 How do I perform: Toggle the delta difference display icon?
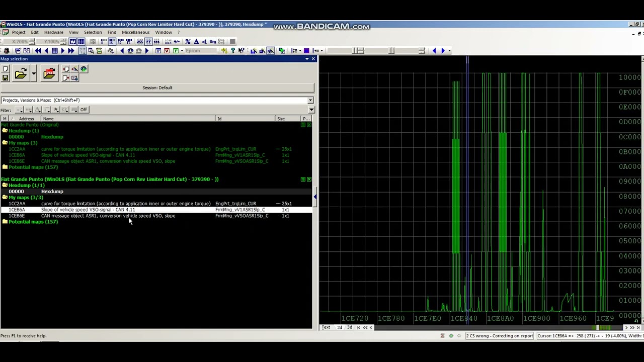coord(196,42)
